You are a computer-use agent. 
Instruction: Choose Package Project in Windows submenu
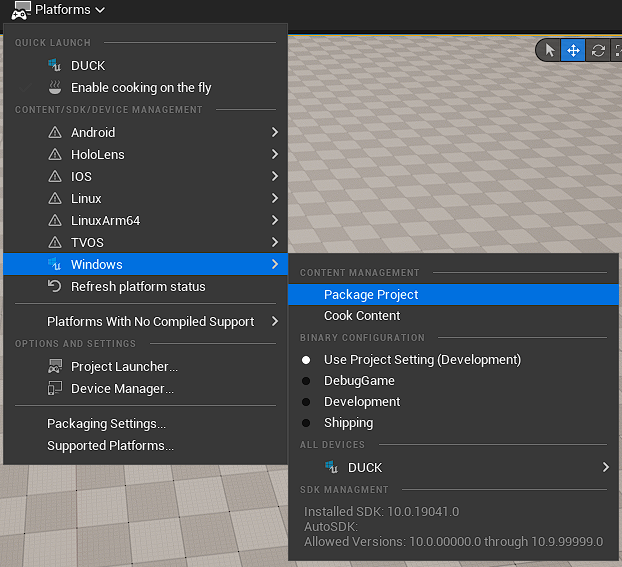pyautogui.click(x=453, y=294)
